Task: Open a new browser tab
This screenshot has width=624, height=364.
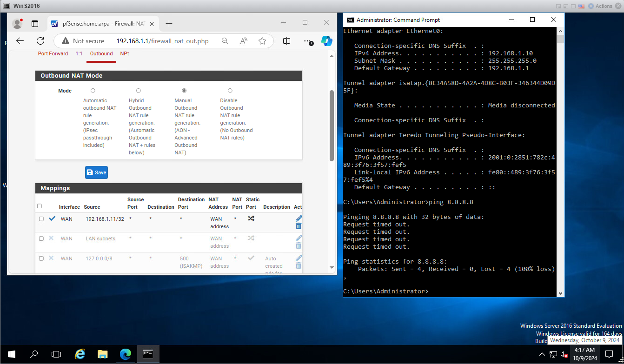Action: 169,23
